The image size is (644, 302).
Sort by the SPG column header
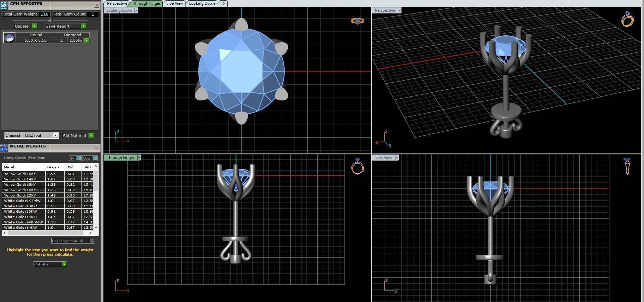coord(87,167)
